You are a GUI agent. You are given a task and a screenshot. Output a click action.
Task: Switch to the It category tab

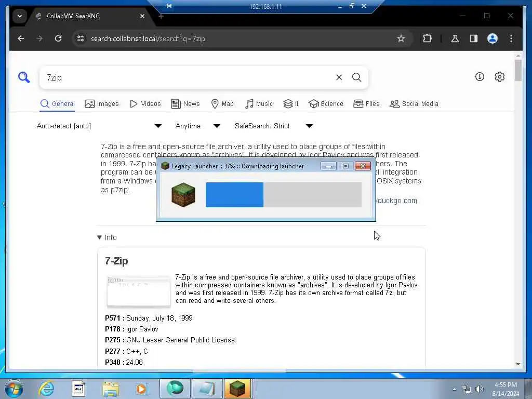click(291, 104)
